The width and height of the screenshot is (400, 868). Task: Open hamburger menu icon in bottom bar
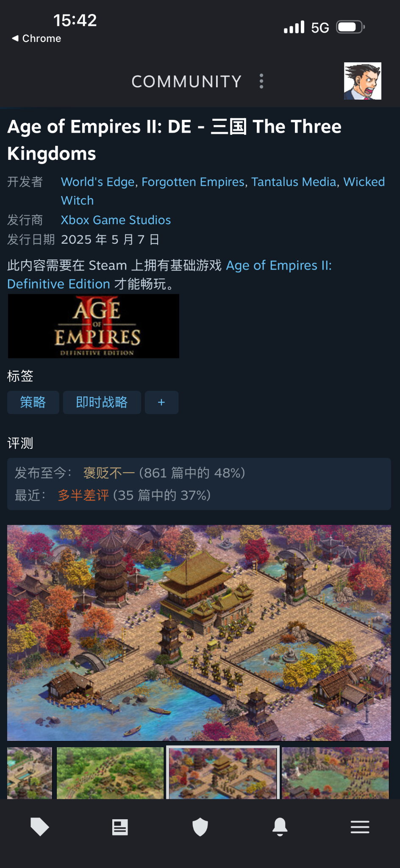pyautogui.click(x=360, y=827)
